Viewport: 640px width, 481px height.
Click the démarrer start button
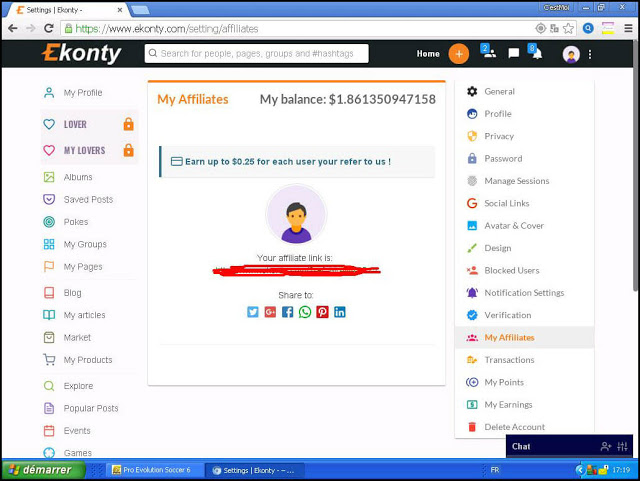(43, 470)
